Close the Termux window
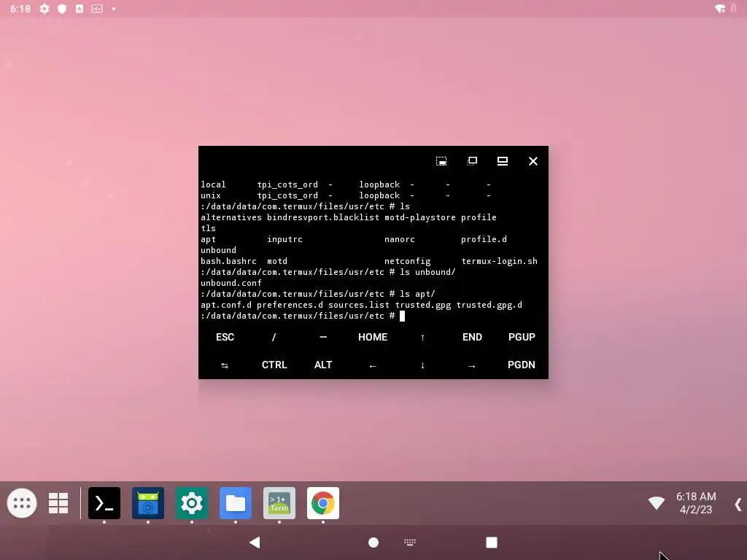The height and width of the screenshot is (560, 747). click(x=533, y=161)
